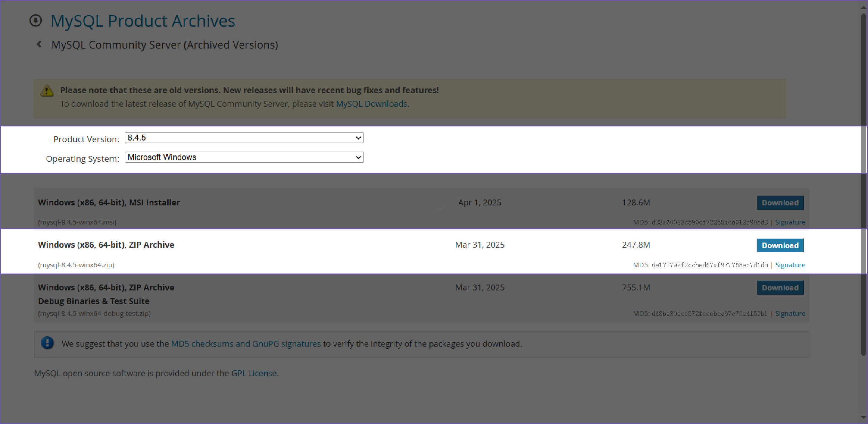Download the 247.8M ZIP Archive package

click(x=780, y=245)
